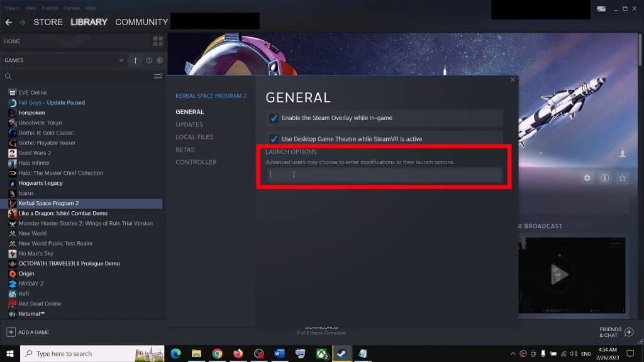The image size is (644, 362).
Task: Select Red Dead Online in list
Action: [40, 304]
